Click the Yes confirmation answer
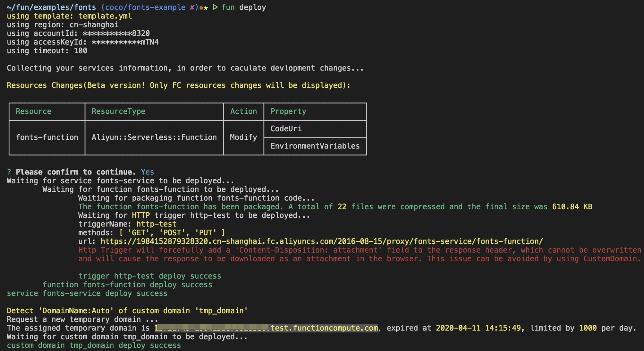The width and height of the screenshot is (644, 351). click(x=147, y=172)
